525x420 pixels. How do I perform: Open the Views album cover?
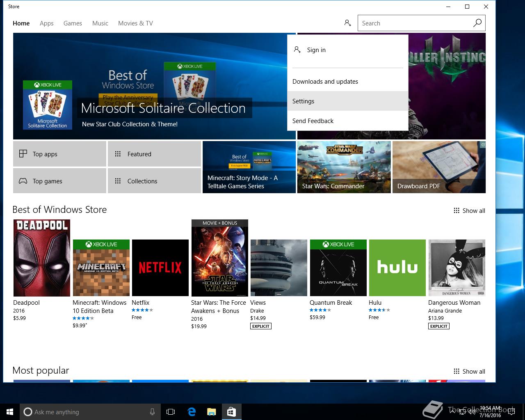pyautogui.click(x=279, y=268)
